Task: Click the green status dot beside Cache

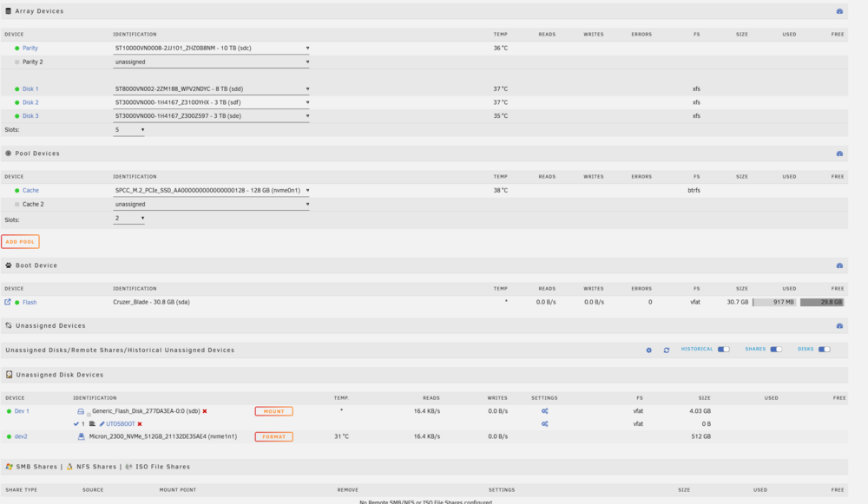Action: tap(17, 190)
